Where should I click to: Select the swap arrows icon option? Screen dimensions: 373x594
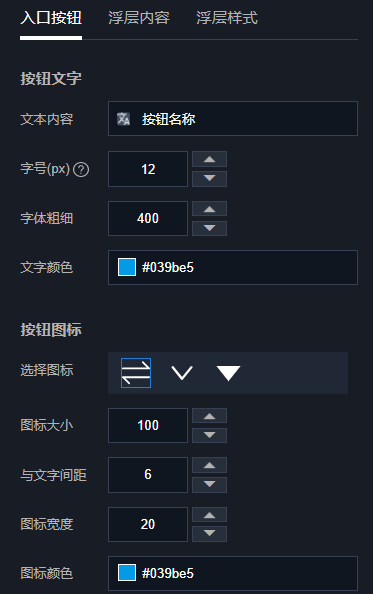click(136, 373)
